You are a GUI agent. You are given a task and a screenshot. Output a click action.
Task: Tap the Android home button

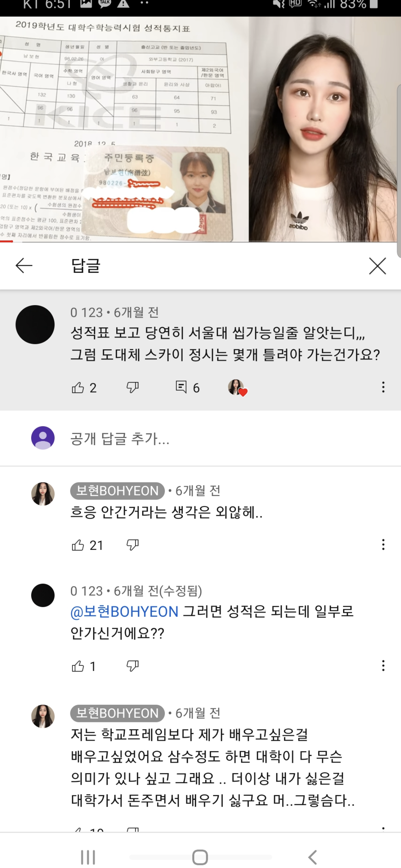[200, 857]
